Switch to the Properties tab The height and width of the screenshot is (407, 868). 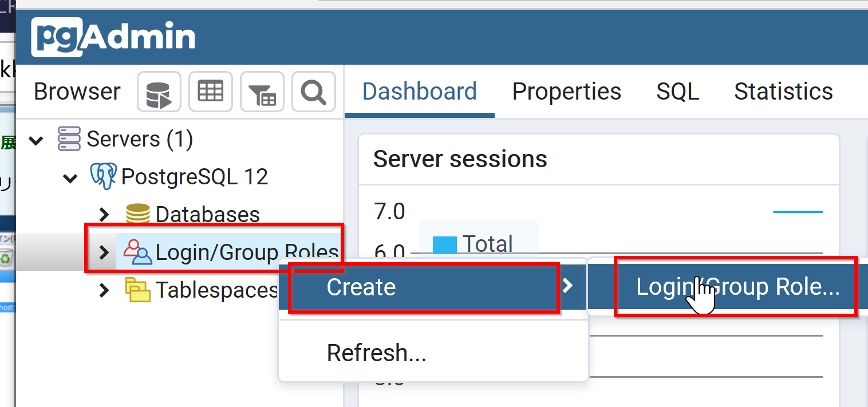tap(566, 92)
